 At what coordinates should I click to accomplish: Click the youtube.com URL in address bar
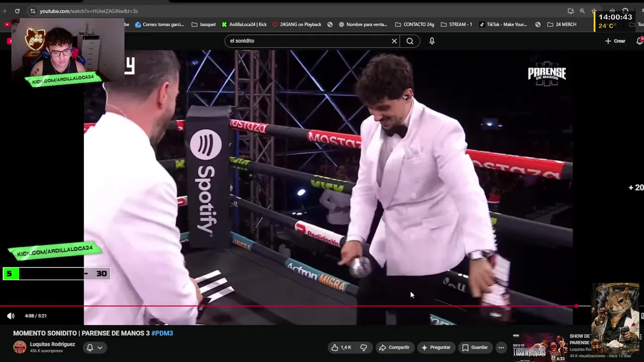[89, 11]
